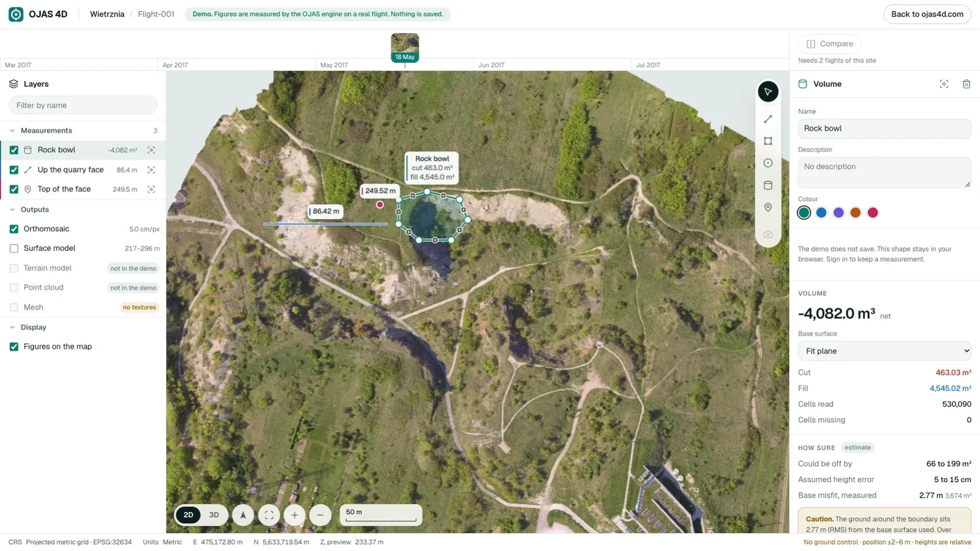Open Wietrznia site breadcrumb

click(107, 14)
